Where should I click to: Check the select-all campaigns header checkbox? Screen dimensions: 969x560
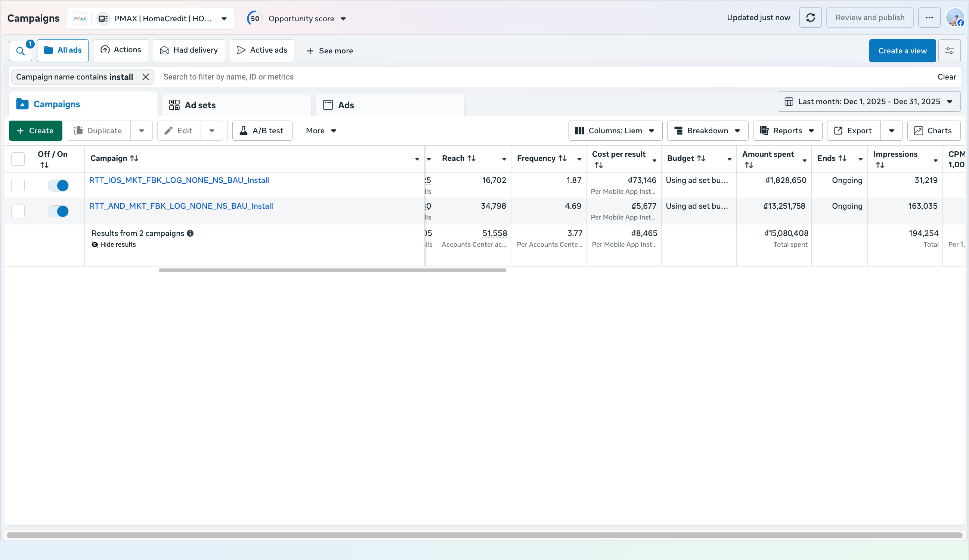coord(18,159)
